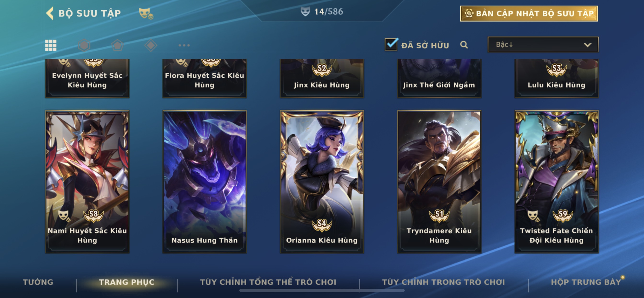This screenshot has height=298, width=644.
Task: Go back using the Bộ Sưu Tập arrow
Action: click(x=50, y=13)
